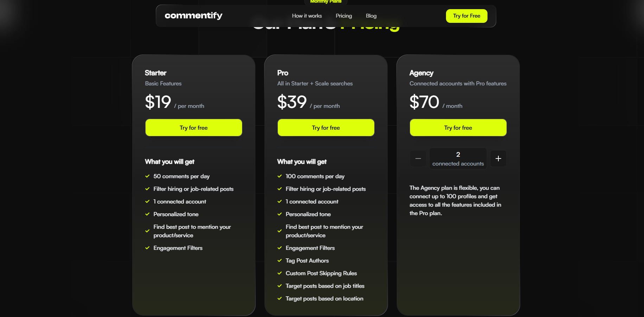This screenshot has height=317, width=644.
Task: Open the How it works page
Action: click(x=307, y=16)
